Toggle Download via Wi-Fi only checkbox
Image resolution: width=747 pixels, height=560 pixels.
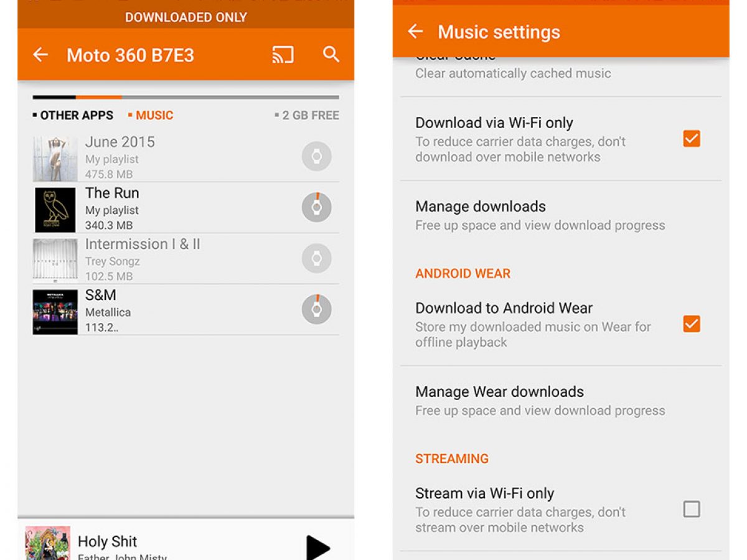point(692,138)
